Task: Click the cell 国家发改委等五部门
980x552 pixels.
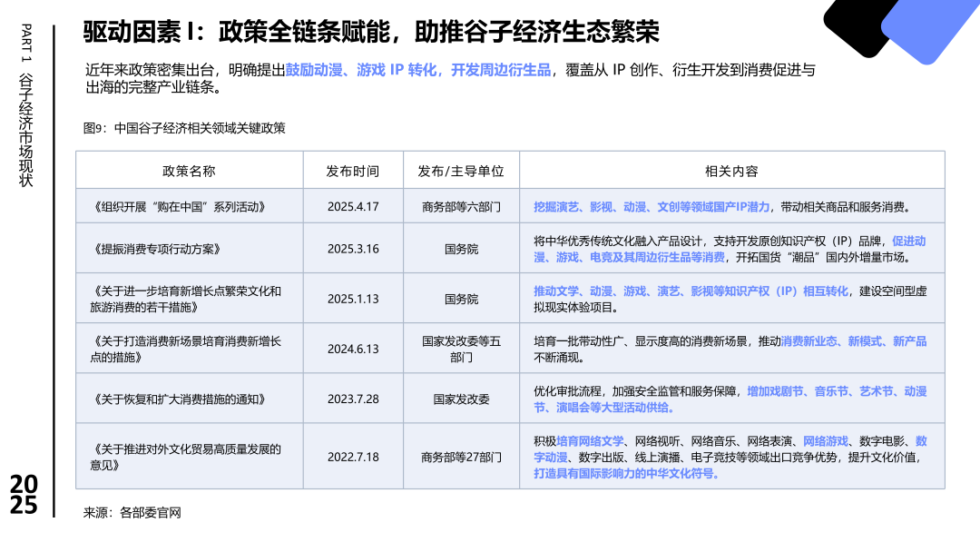Action: pos(461,349)
